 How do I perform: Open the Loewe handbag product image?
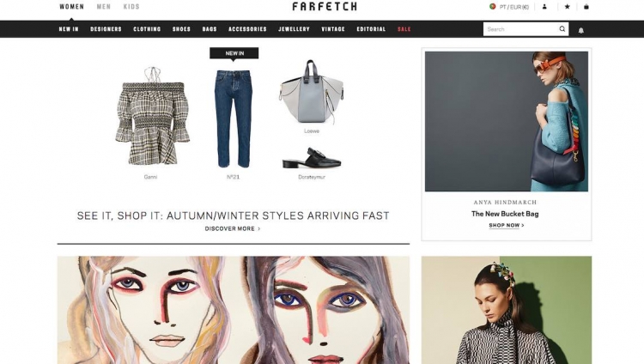pos(312,92)
